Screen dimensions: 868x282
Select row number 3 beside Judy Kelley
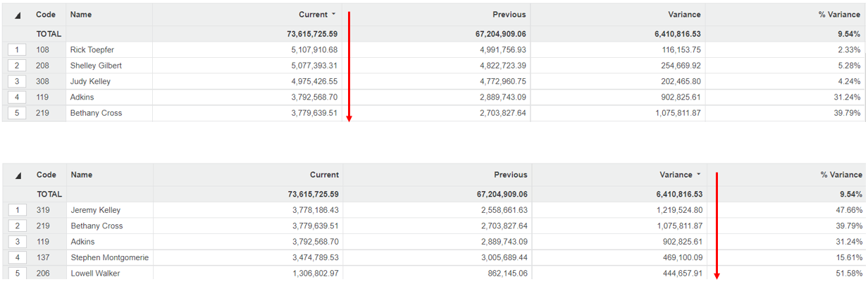(17, 82)
